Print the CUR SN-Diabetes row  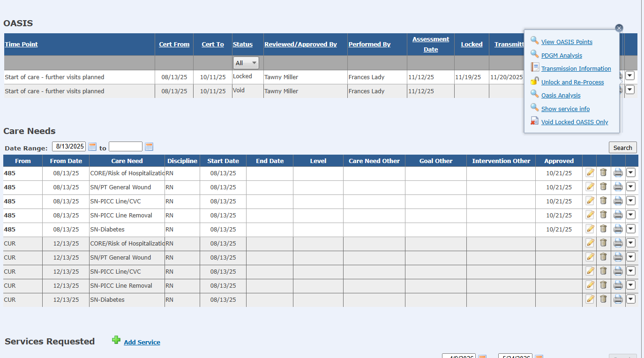(618, 299)
